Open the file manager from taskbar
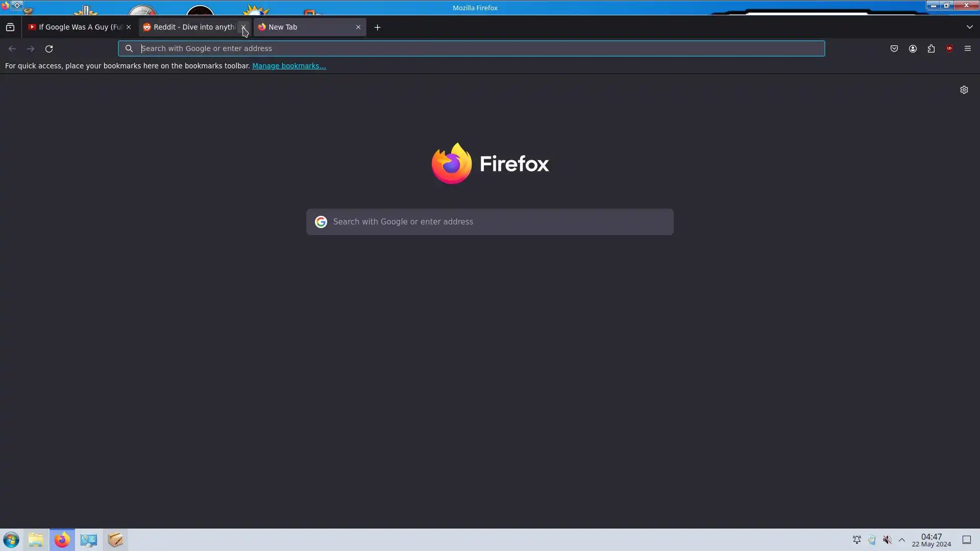Image resolution: width=980 pixels, height=551 pixels. coord(36,540)
